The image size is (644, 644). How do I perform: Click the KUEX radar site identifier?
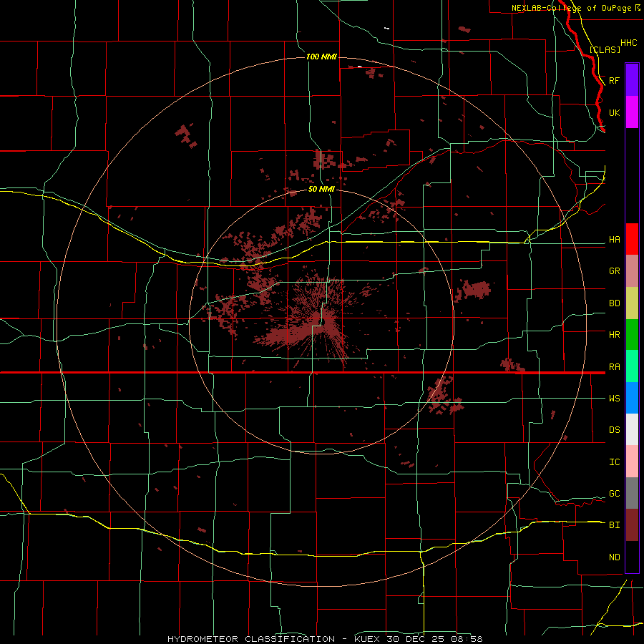[x=368, y=639]
